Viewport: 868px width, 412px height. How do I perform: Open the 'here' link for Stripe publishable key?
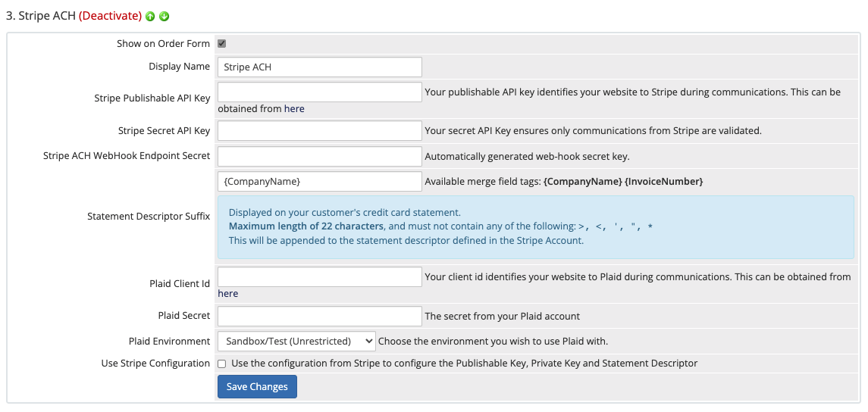click(x=294, y=109)
